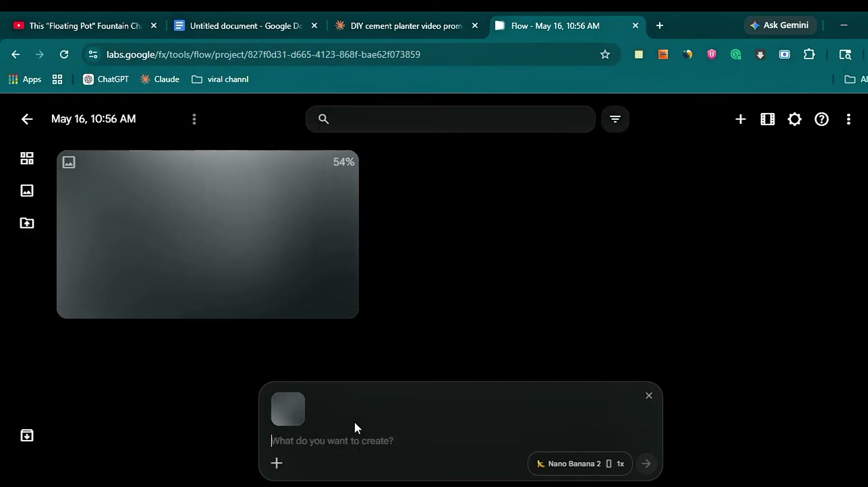
Task: Open the tab search side panel icon
Action: tap(845, 55)
